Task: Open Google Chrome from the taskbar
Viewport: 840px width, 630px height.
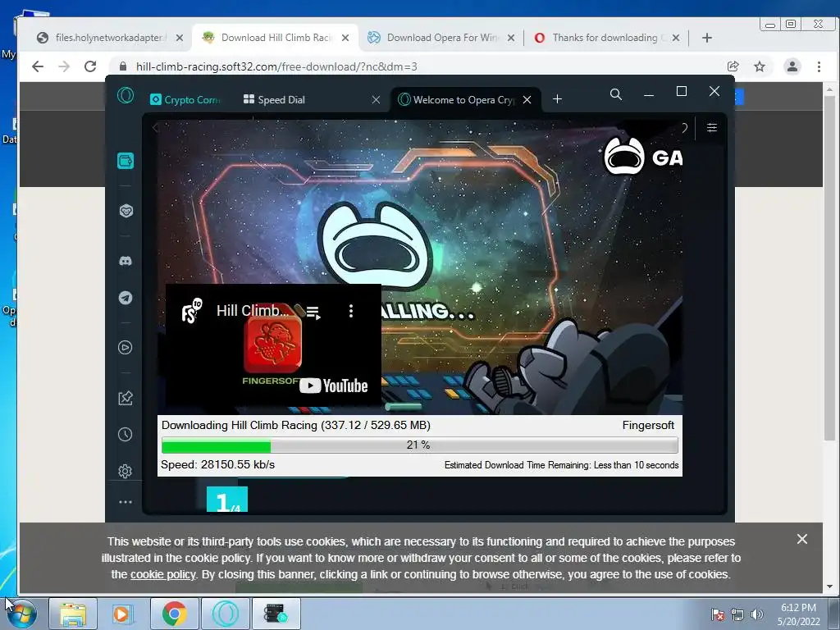Action: click(174, 614)
